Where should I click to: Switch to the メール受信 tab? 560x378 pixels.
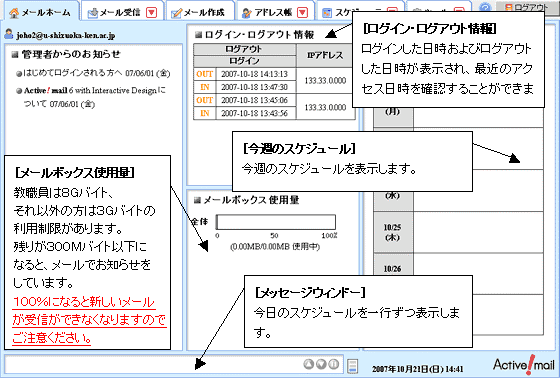(122, 12)
